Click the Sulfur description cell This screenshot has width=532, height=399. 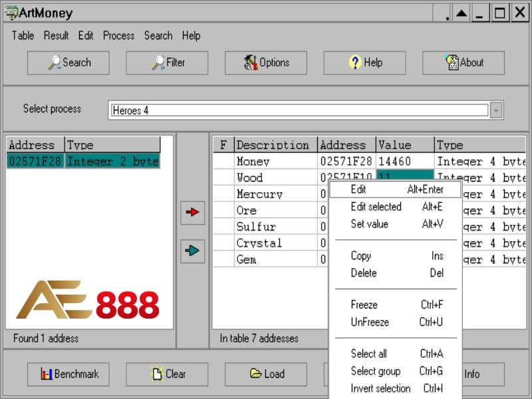tap(275, 227)
